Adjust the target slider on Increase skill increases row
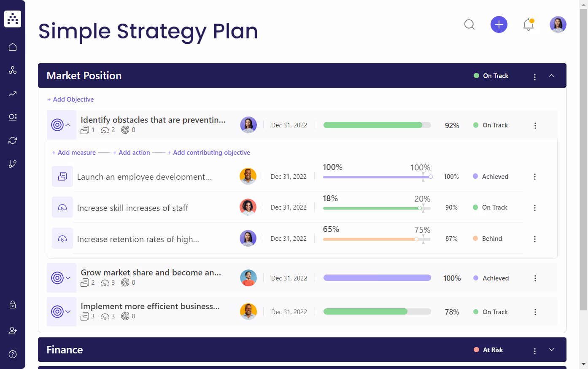Image resolution: width=588 pixels, height=369 pixels. pyautogui.click(x=423, y=208)
